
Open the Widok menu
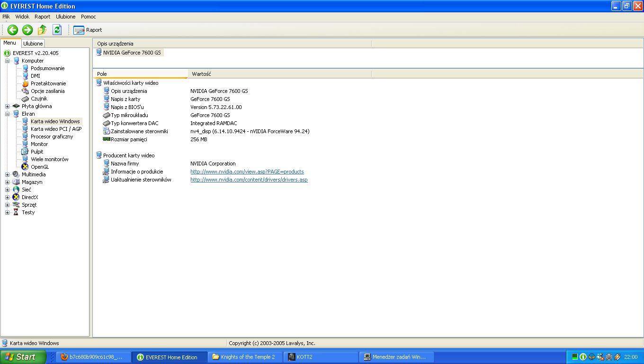(22, 17)
